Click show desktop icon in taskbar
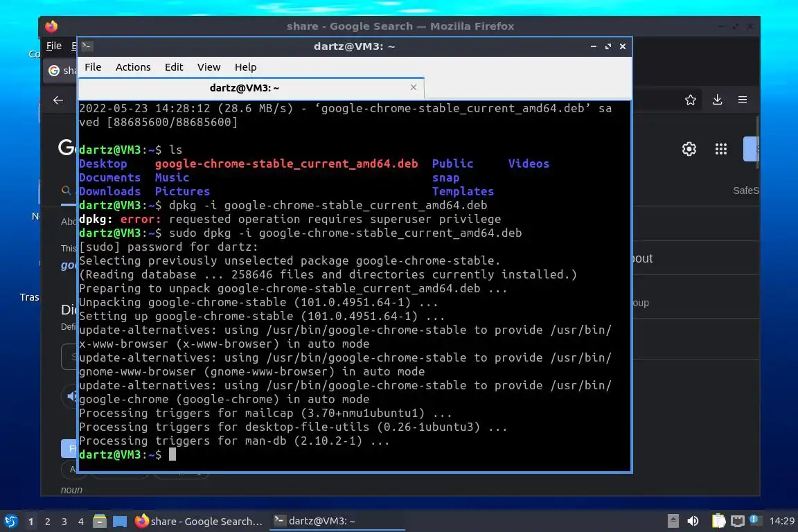 coord(120,522)
